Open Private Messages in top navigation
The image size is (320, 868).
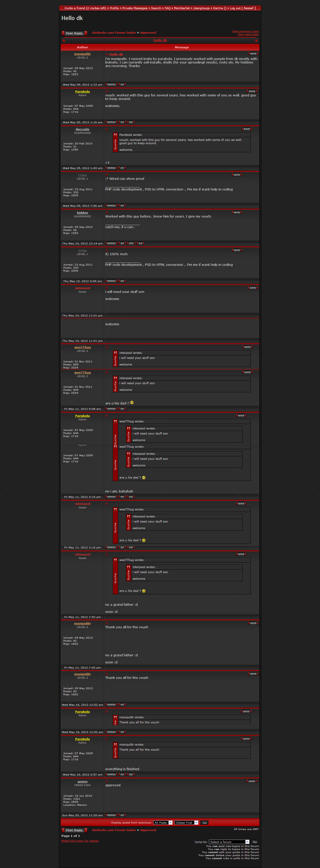(135, 8)
